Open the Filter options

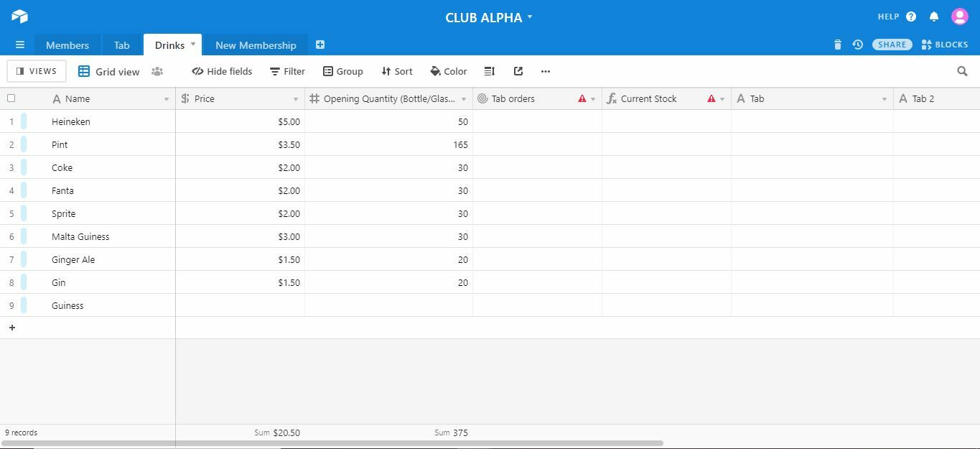(287, 71)
